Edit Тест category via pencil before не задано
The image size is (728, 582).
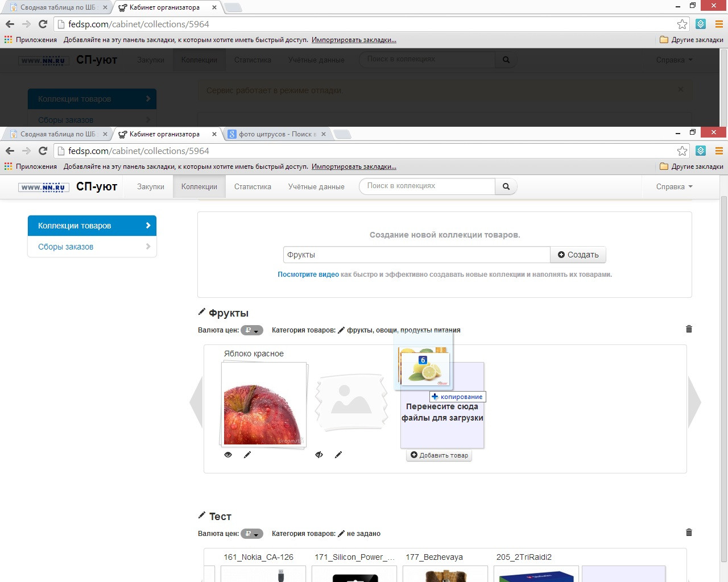(x=341, y=534)
